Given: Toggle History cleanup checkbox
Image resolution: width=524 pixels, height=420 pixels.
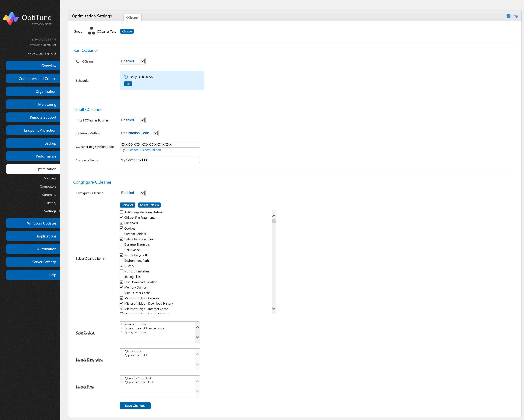Looking at the screenshot, I should click(x=121, y=266).
